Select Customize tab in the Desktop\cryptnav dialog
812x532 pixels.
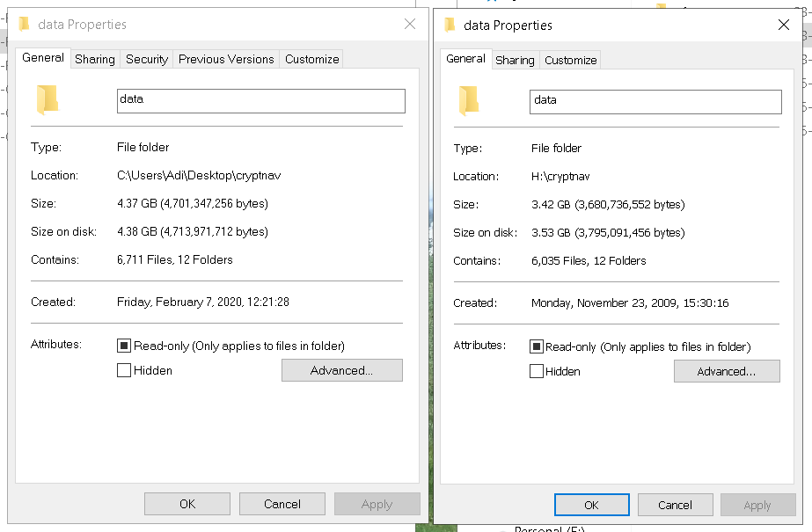[x=311, y=59]
